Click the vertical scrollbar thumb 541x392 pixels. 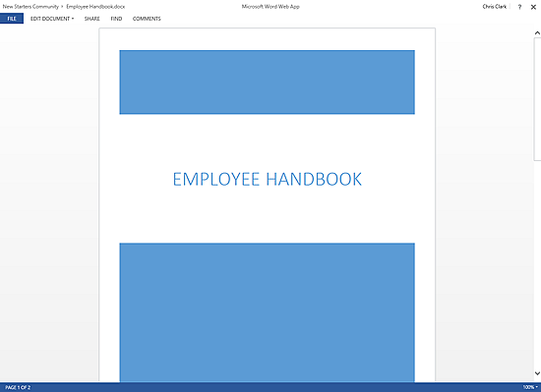pos(537,99)
